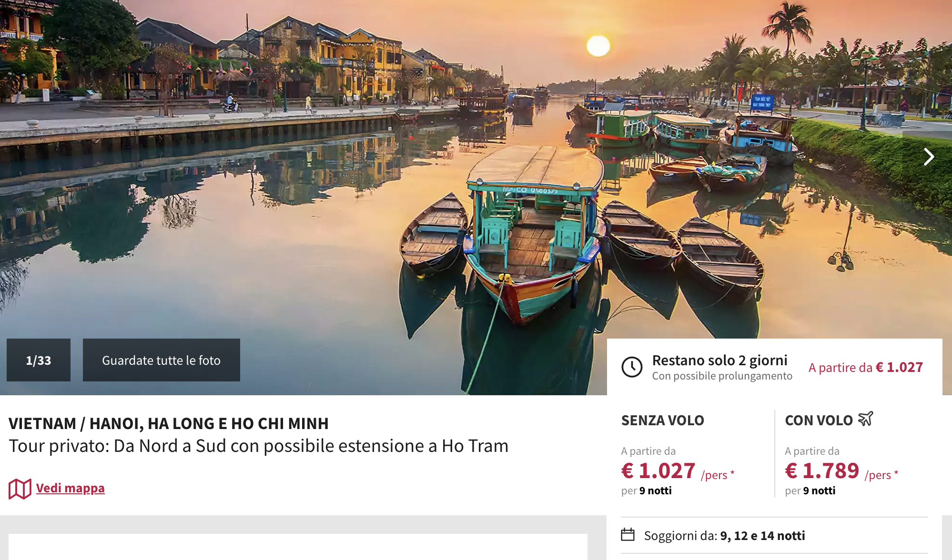This screenshot has height=560, width=952.
Task: Click the Tour privato subtitle text
Action: (x=258, y=446)
